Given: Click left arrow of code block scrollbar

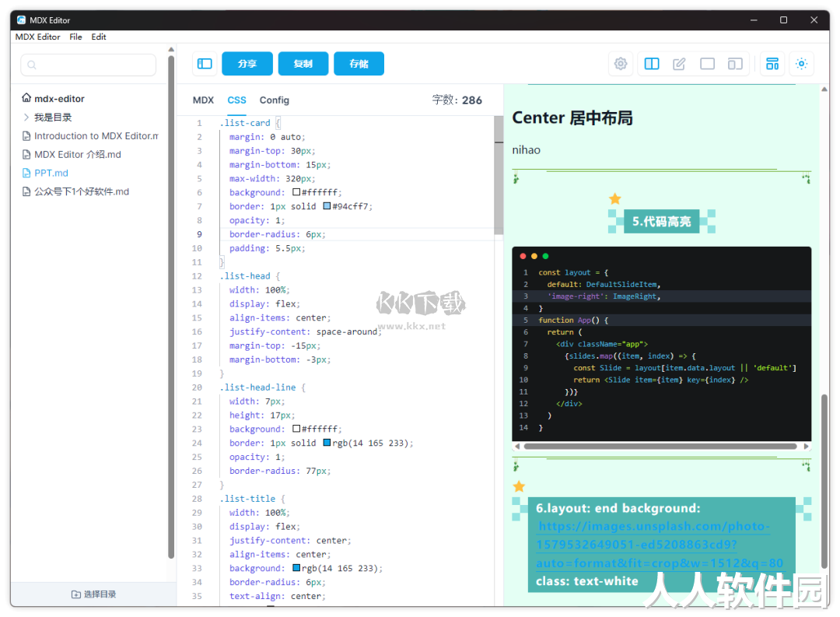Looking at the screenshot, I should 517,446.
